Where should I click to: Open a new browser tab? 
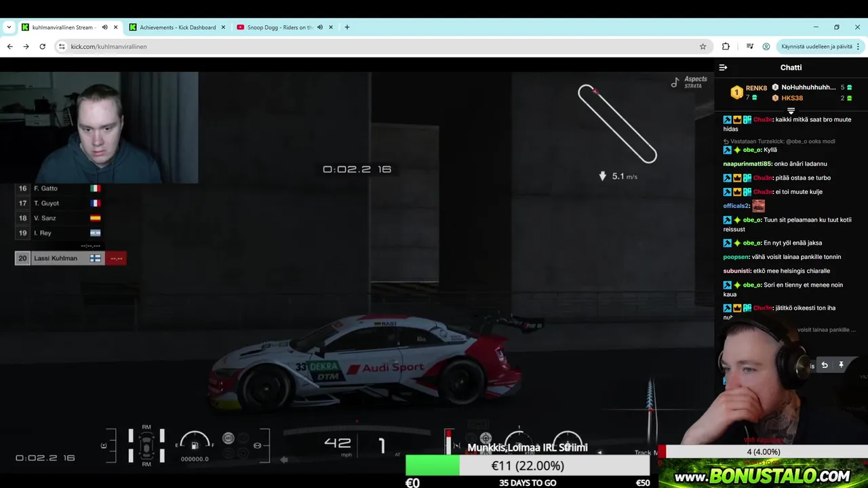point(347,27)
